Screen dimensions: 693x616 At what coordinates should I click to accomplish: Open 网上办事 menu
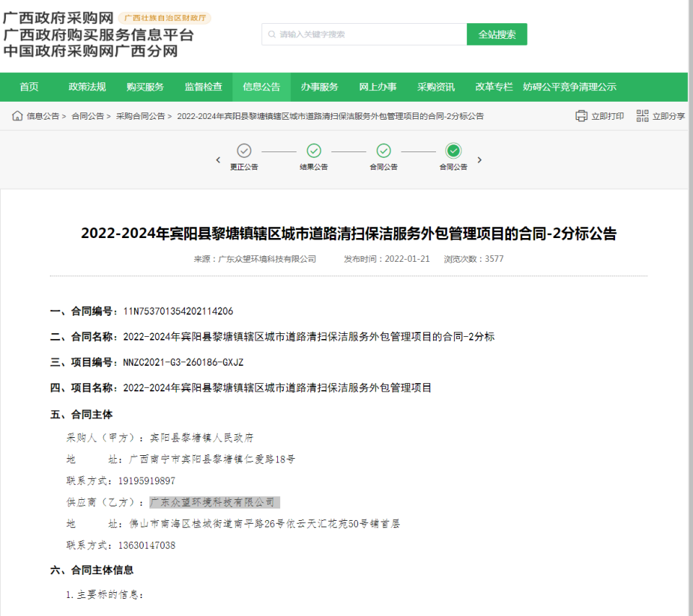[378, 87]
